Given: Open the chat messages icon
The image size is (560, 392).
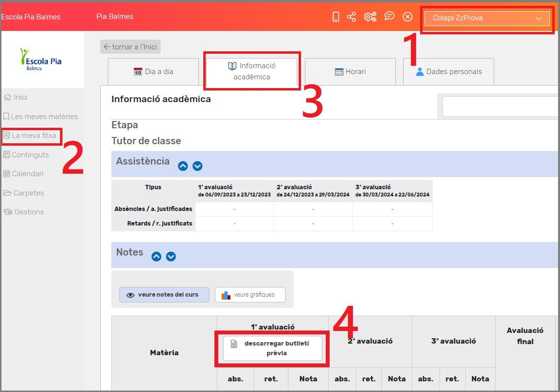Looking at the screenshot, I should (x=389, y=16).
